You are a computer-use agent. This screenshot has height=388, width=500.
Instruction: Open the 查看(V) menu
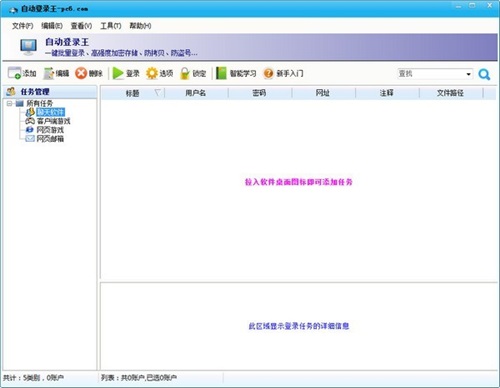pos(81,26)
